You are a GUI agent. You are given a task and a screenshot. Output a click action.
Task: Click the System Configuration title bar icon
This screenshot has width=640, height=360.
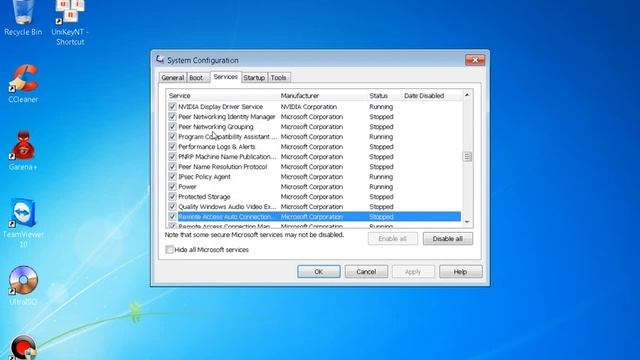click(160, 60)
